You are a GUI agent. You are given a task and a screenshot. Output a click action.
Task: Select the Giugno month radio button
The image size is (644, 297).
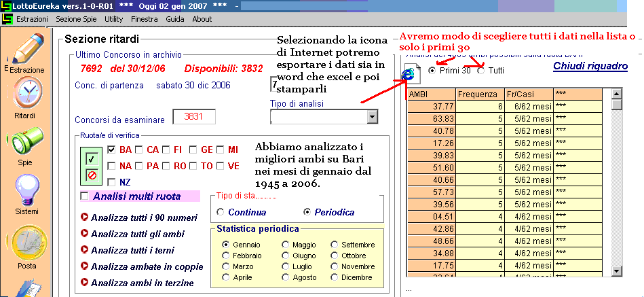point(286,256)
